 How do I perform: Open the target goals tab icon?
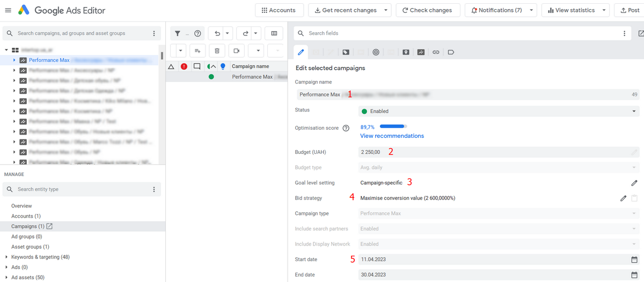376,52
